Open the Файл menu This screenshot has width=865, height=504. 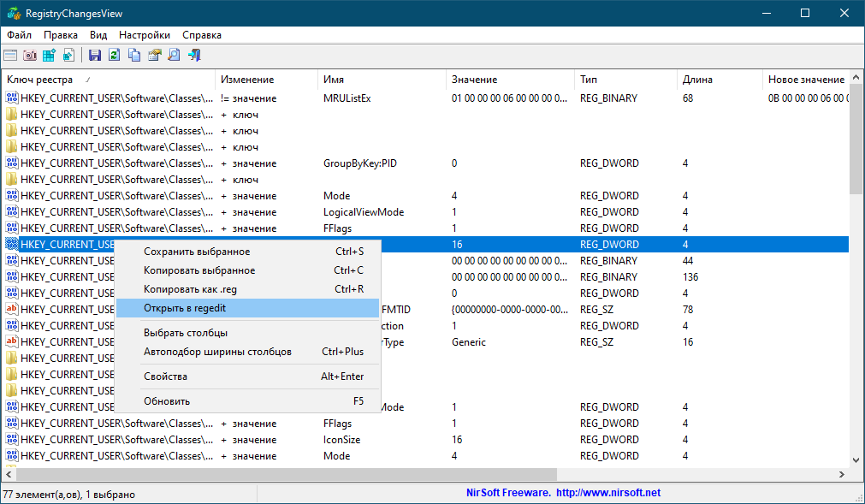[20, 35]
